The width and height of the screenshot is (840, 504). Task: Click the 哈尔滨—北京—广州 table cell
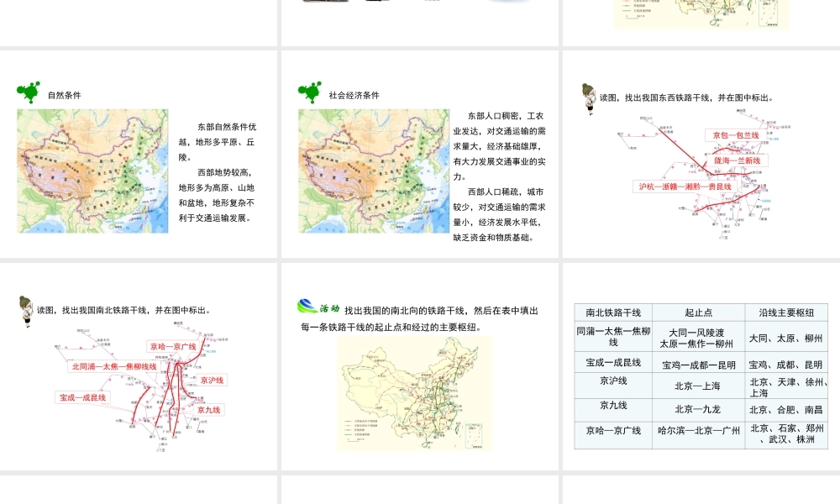click(x=698, y=431)
